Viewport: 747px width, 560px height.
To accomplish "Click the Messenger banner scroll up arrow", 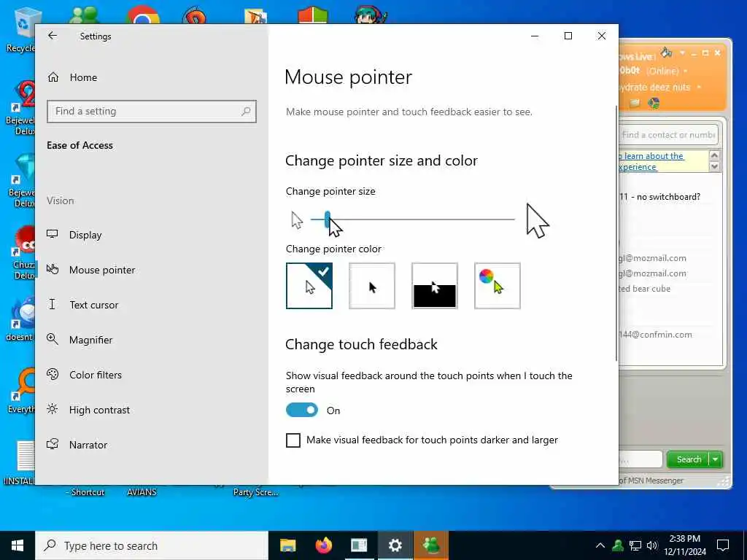I will pyautogui.click(x=714, y=156).
